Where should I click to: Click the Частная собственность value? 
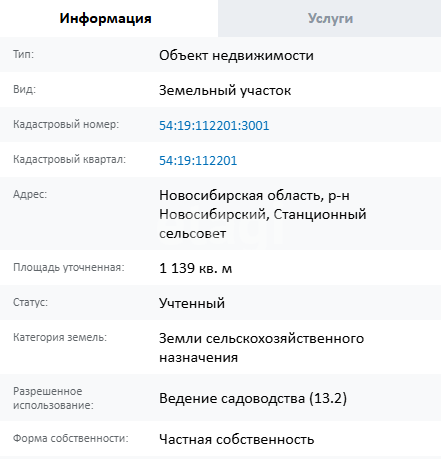(237, 439)
